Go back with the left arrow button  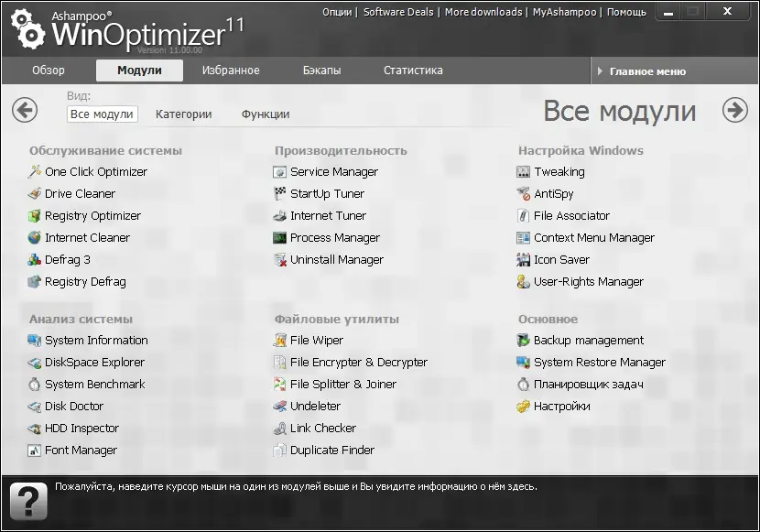[x=25, y=110]
